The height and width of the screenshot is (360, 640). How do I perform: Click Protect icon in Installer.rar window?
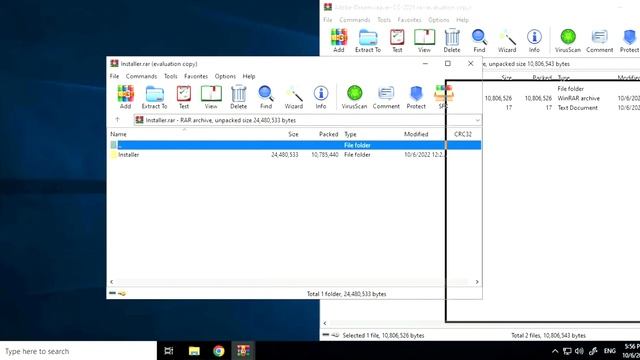(x=416, y=97)
